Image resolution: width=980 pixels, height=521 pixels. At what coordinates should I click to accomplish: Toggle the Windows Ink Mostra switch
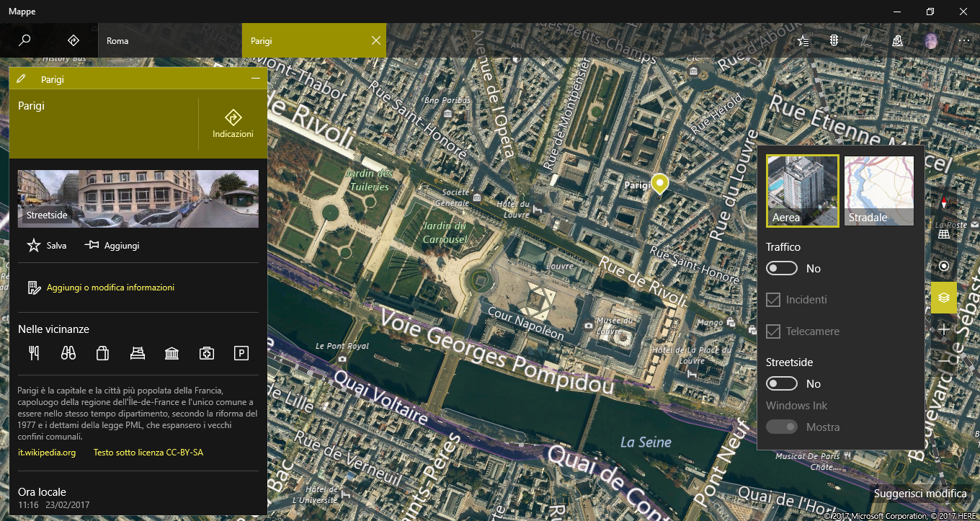[782, 427]
